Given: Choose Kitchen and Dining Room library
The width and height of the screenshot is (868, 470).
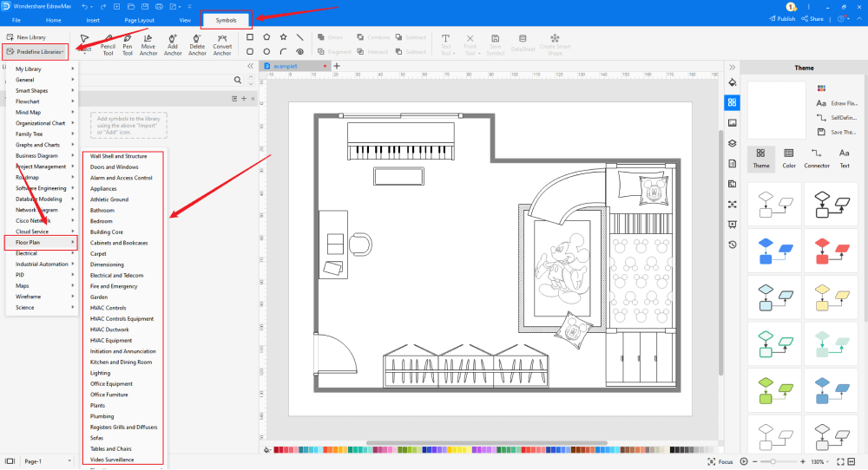Looking at the screenshot, I should pyautogui.click(x=121, y=362).
